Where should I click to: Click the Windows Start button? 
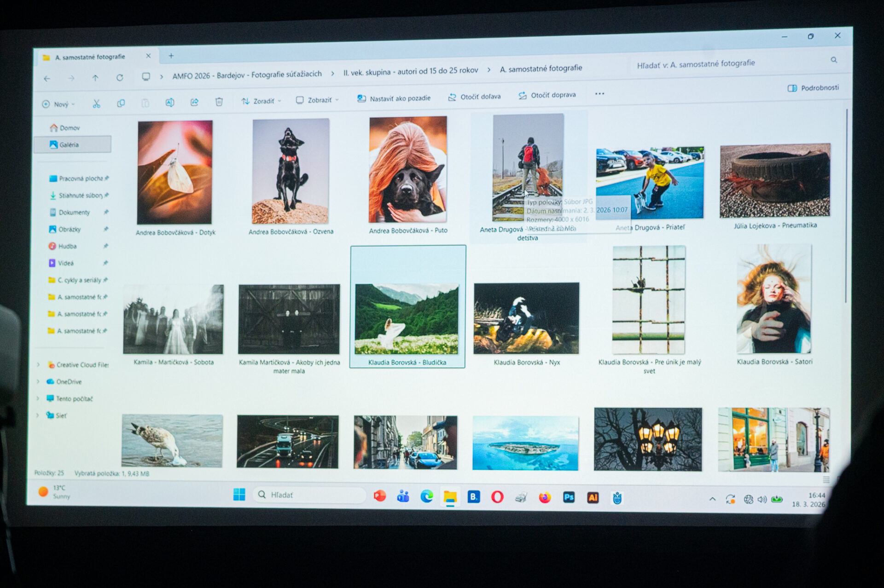(239, 495)
